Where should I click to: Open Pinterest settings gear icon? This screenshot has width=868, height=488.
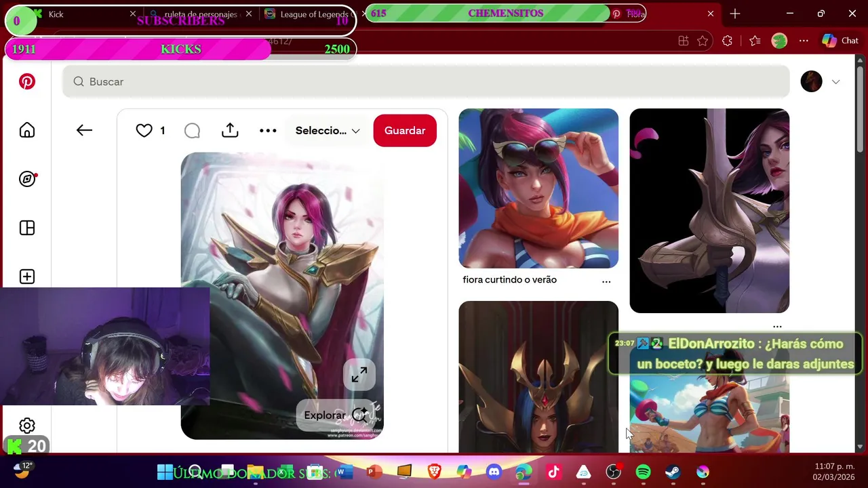(27, 426)
